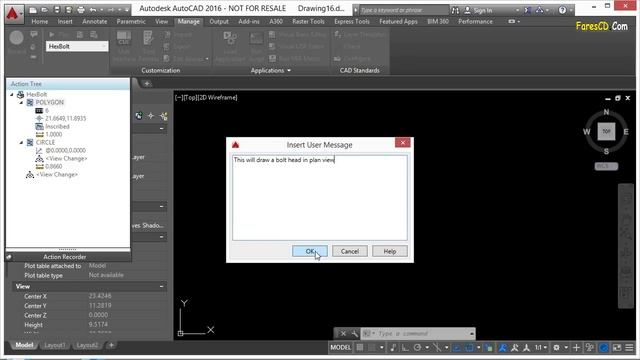640x360 pixels.
Task: Click the WCS dropdown under the ViewCube
Action: click(606, 166)
